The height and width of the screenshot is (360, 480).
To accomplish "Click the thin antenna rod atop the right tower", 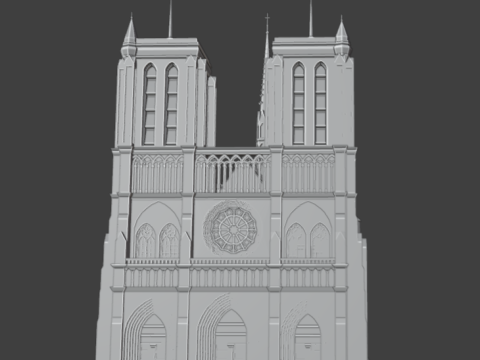I will click(x=311, y=18).
